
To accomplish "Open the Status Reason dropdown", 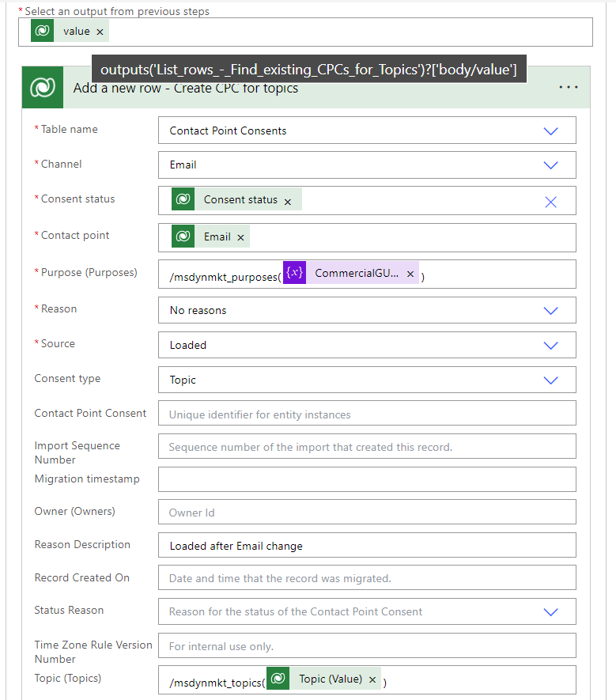I will [x=550, y=611].
